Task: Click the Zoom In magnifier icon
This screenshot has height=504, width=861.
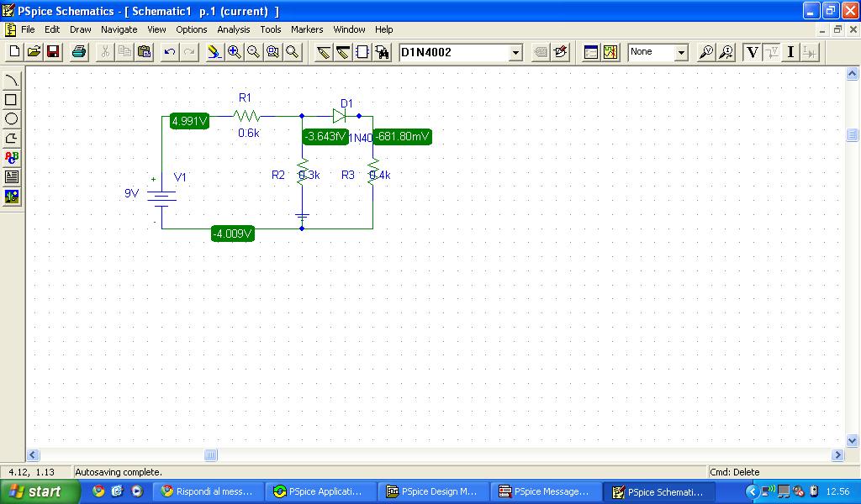Action: coord(234,52)
